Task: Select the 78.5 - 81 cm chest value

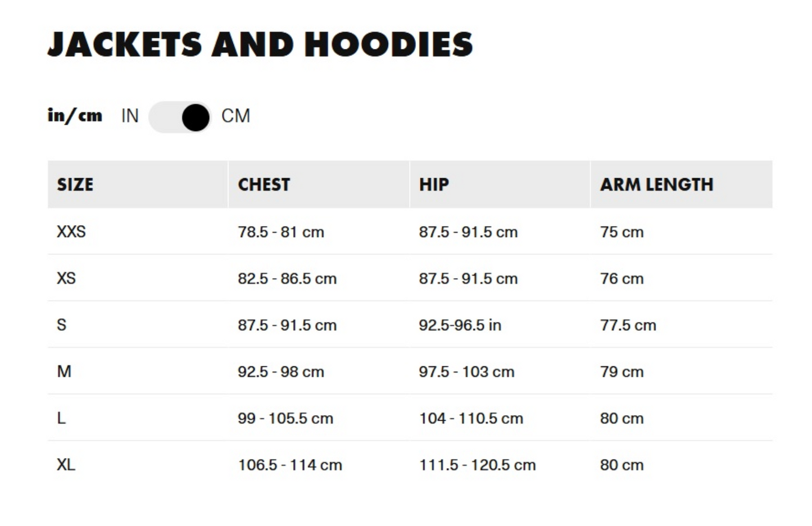Action: [x=281, y=232]
